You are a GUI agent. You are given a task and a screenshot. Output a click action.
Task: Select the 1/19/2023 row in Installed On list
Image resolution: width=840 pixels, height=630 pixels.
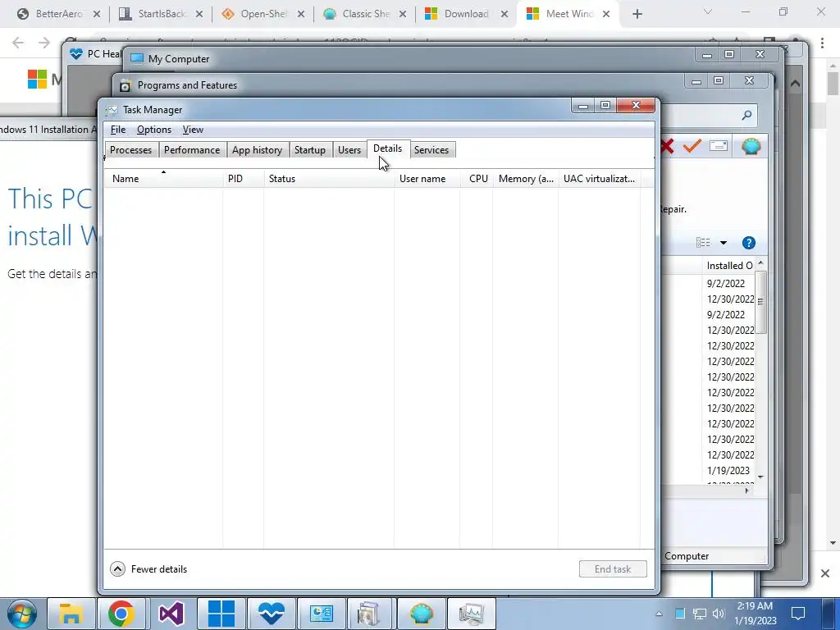point(728,470)
